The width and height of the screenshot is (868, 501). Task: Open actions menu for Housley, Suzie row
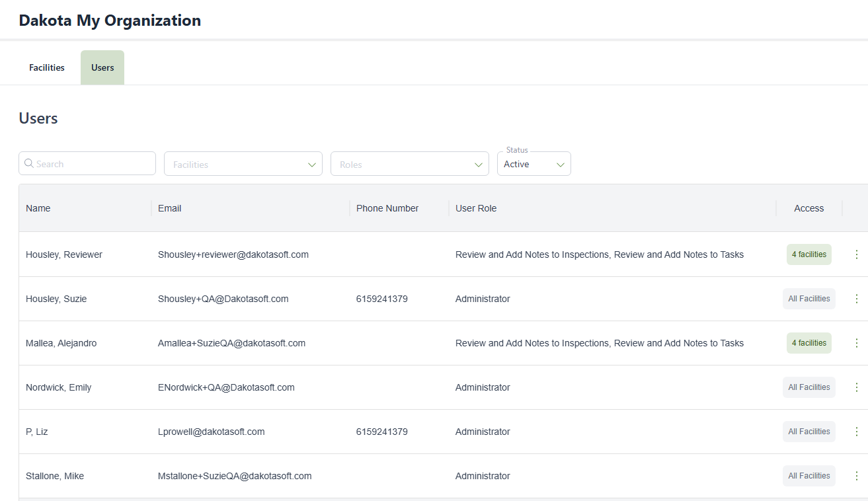pos(857,299)
